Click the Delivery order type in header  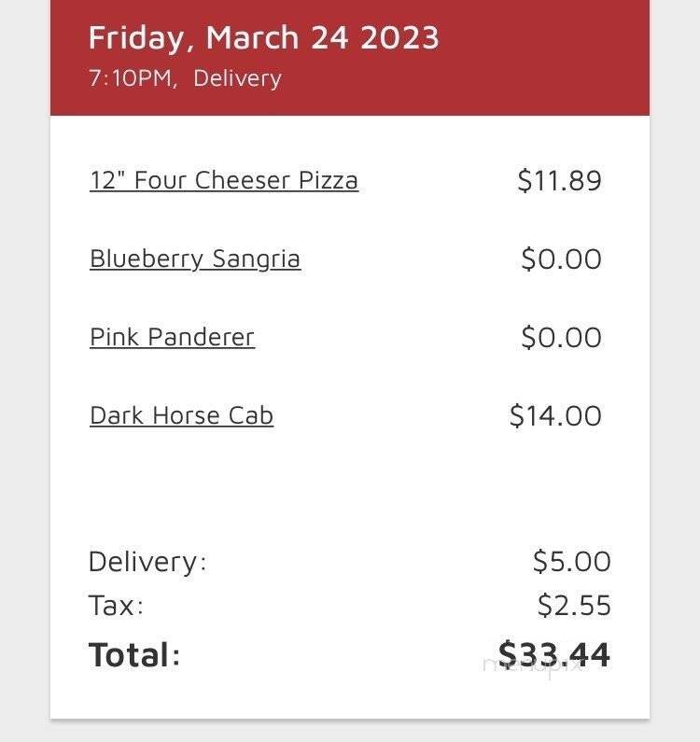pyautogui.click(x=237, y=78)
